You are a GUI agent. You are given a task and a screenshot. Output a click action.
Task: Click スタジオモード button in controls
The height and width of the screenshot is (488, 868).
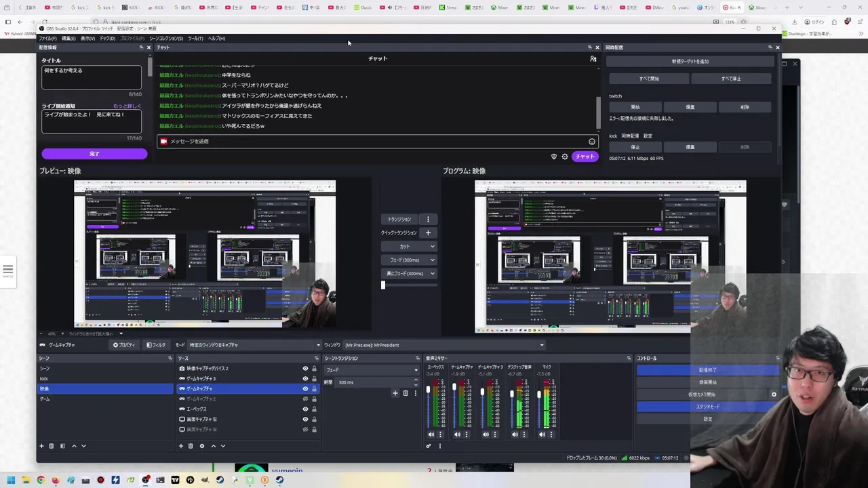[x=708, y=407]
